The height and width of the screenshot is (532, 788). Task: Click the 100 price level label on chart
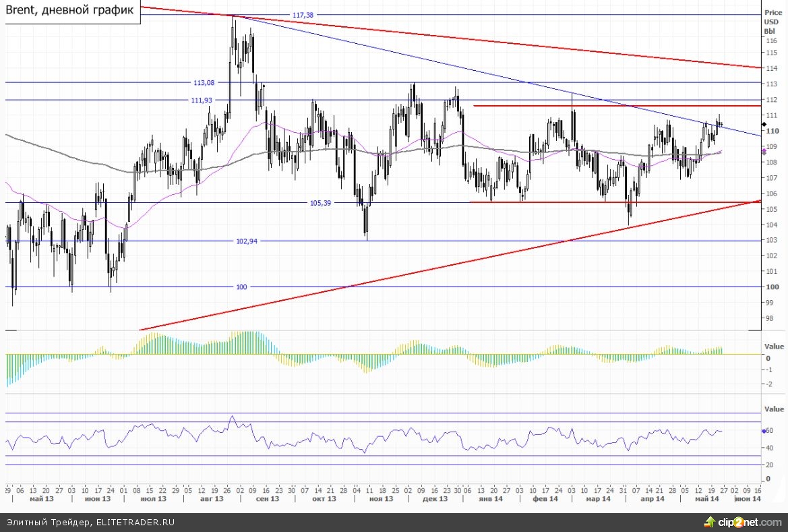[241, 287]
